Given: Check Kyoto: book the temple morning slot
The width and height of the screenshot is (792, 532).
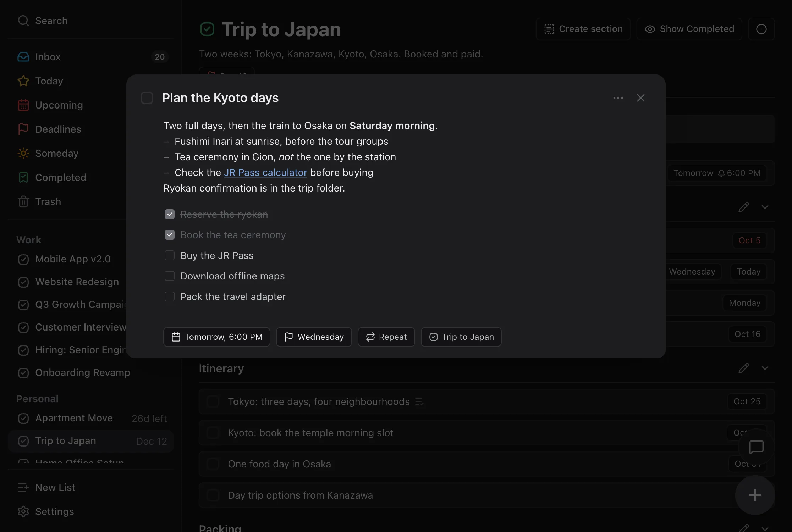Looking at the screenshot, I should coord(213,433).
